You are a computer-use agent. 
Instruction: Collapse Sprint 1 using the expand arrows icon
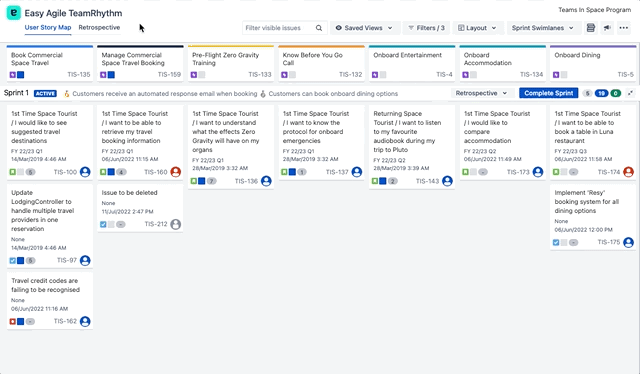(631, 93)
